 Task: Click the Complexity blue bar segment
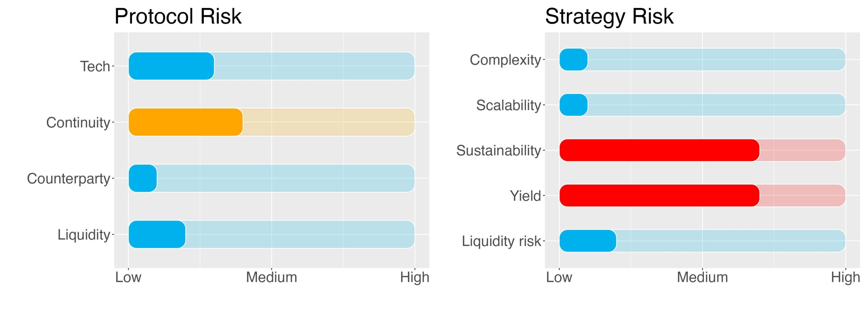574,60
